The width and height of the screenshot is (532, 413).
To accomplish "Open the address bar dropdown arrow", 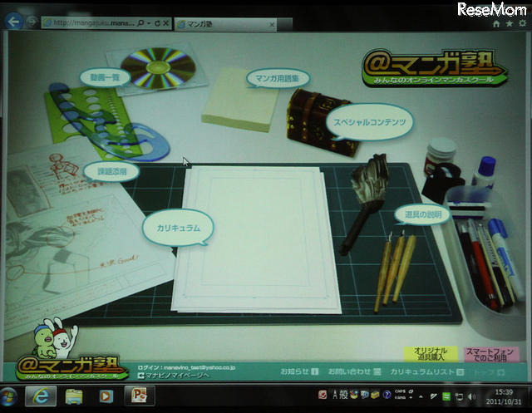I will (149, 23).
